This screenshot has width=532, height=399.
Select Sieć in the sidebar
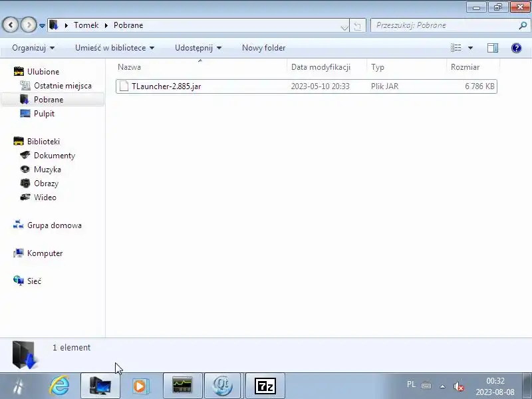(x=34, y=281)
